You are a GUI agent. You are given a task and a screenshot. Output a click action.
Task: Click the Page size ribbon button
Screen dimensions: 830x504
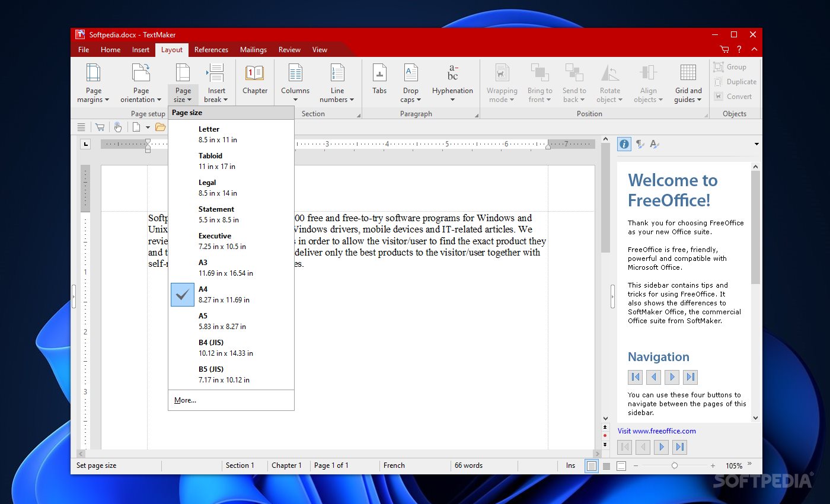tap(183, 83)
